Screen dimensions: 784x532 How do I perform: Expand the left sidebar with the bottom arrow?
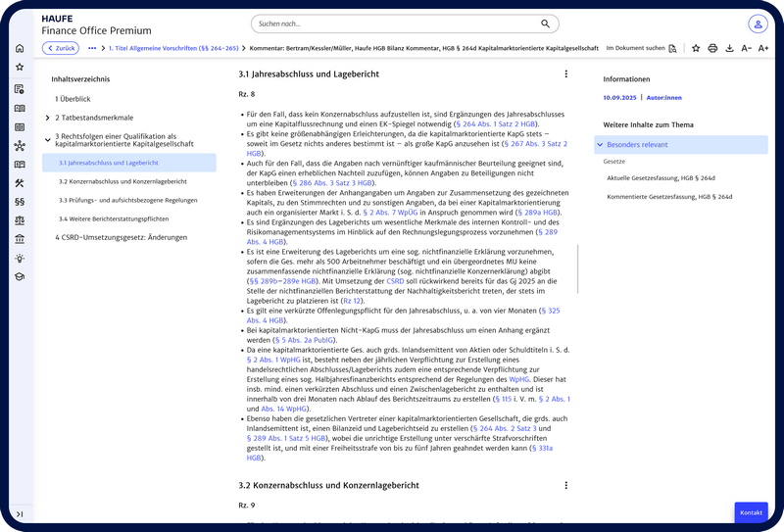20,514
